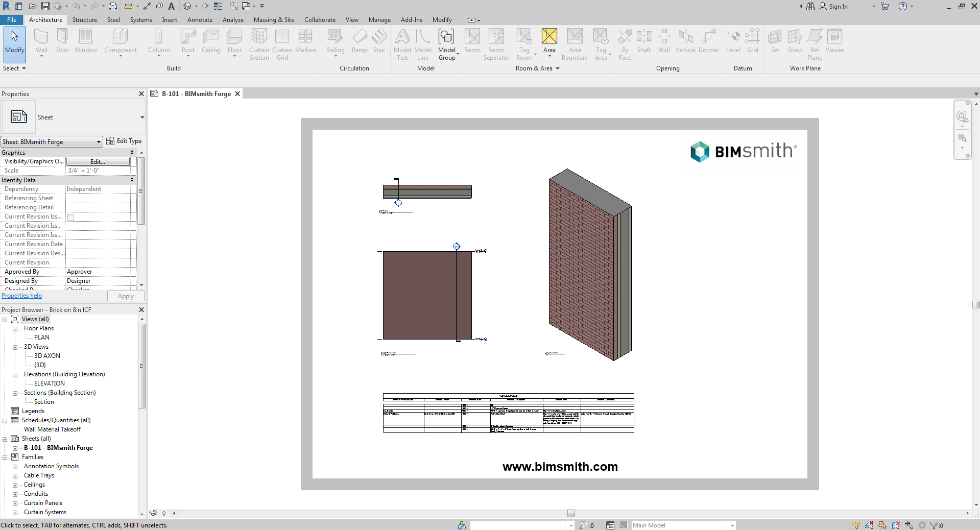Choose the Ceiling tool
Image resolution: width=980 pixels, height=530 pixels.
coord(211,41)
